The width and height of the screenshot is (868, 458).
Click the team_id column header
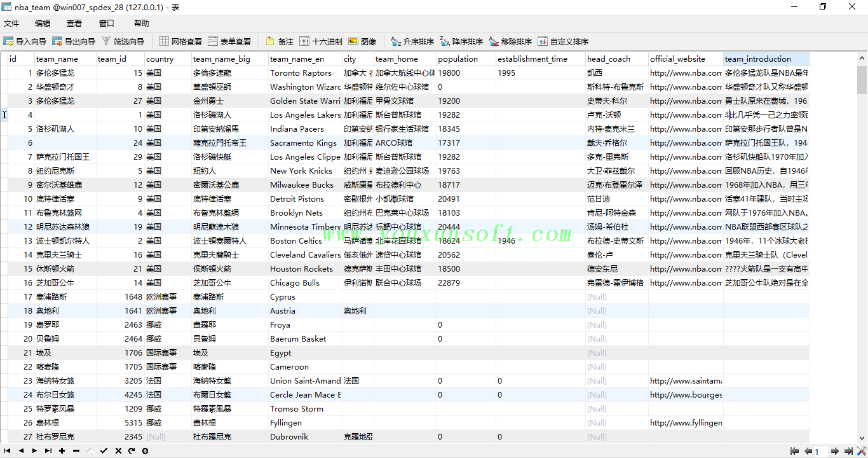(x=120, y=59)
